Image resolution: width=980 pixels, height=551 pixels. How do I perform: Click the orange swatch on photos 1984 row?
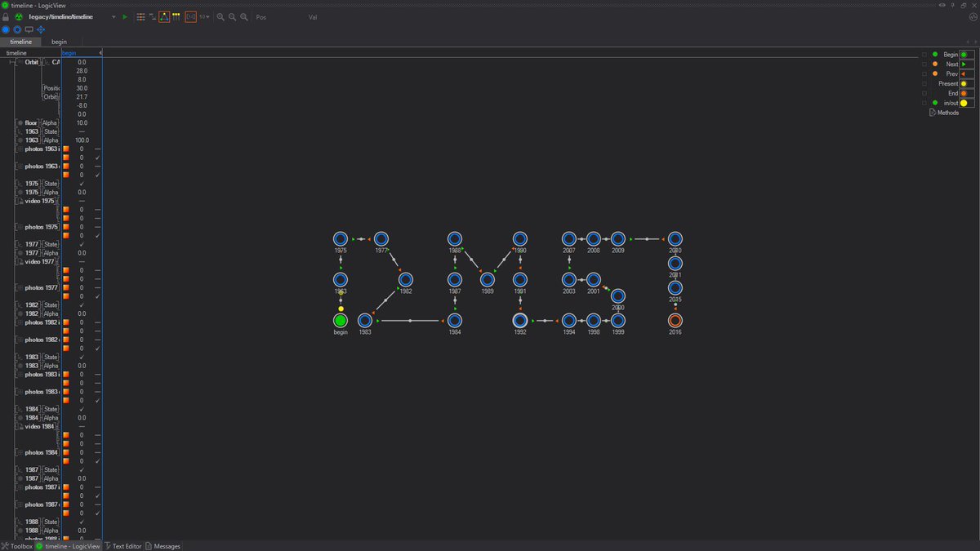tap(66, 452)
